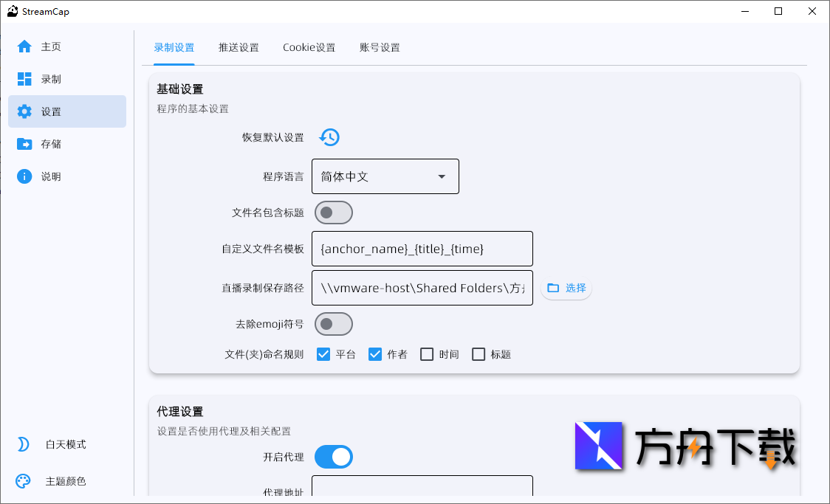This screenshot has width=830, height=504.
Task: Open the 账号设置 tab
Action: click(379, 46)
